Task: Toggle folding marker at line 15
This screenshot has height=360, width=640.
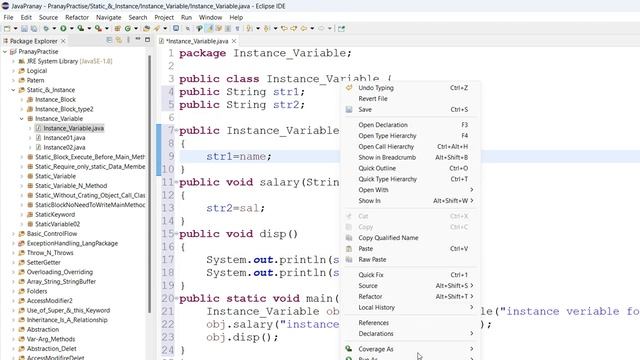Action: (176, 234)
